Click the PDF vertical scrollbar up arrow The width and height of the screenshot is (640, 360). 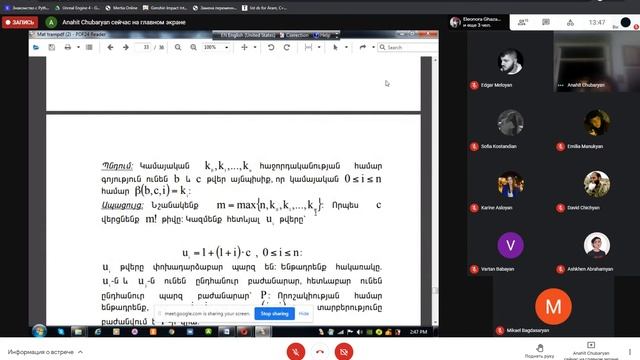[435, 60]
